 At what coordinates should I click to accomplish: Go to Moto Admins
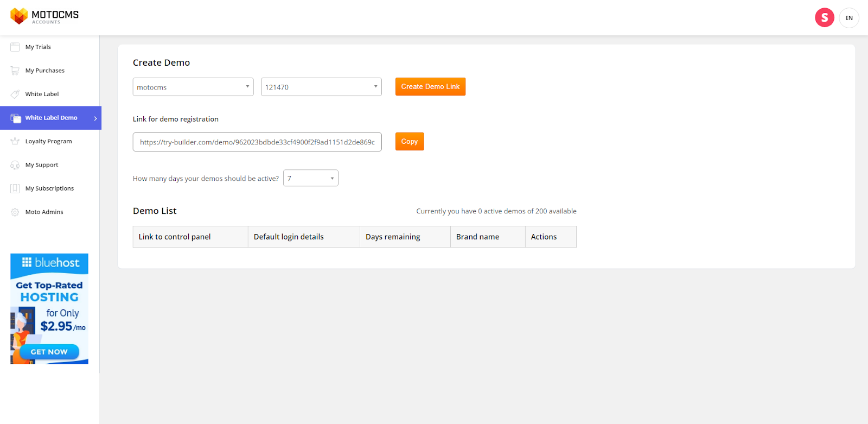44,212
